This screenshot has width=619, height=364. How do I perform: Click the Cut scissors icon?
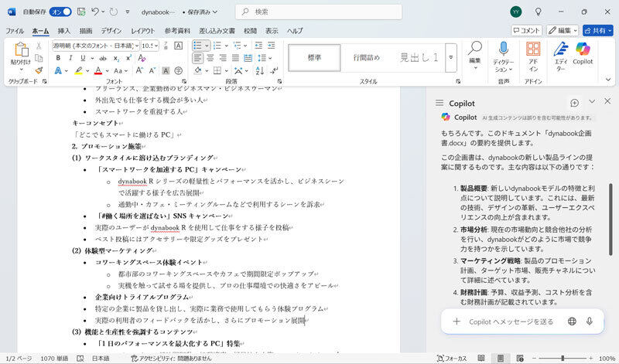(39, 46)
